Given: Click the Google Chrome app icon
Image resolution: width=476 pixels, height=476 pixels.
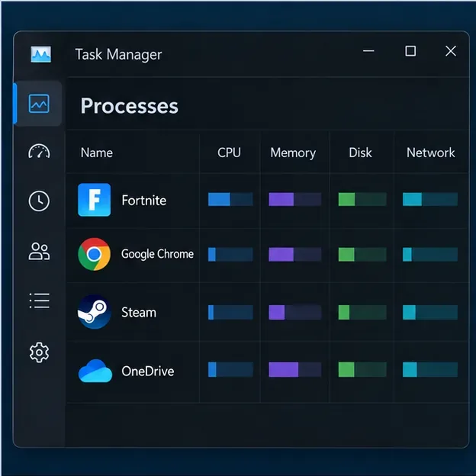Looking at the screenshot, I should coord(94,254).
